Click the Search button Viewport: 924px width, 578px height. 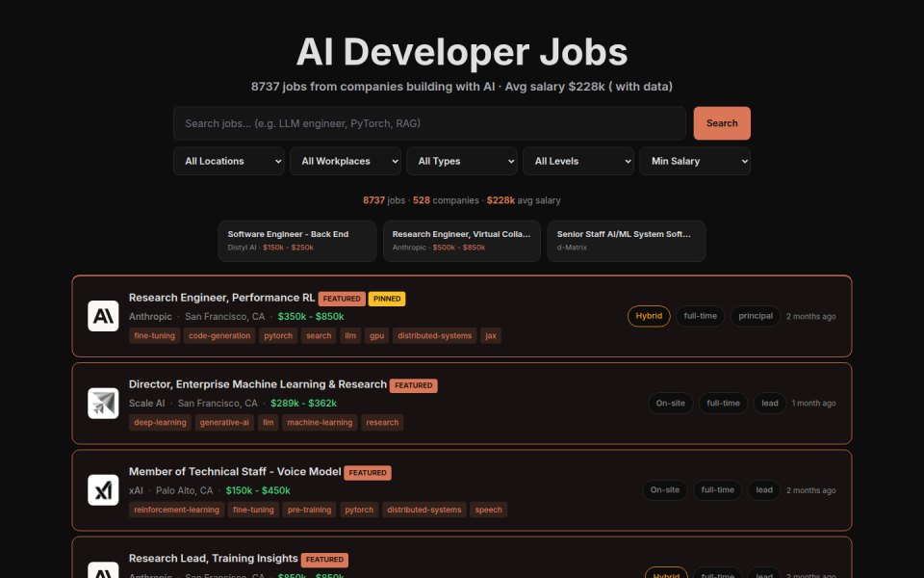[722, 123]
